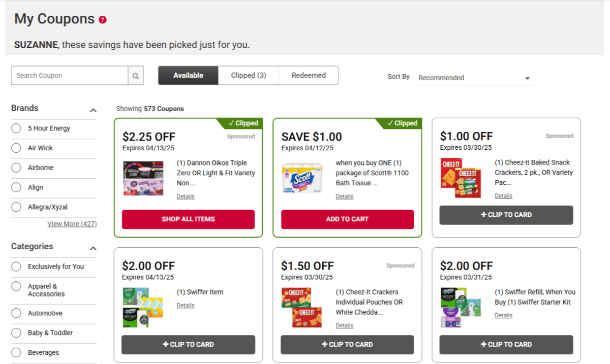
Task: Click into the Search Coupon field
Action: point(70,76)
